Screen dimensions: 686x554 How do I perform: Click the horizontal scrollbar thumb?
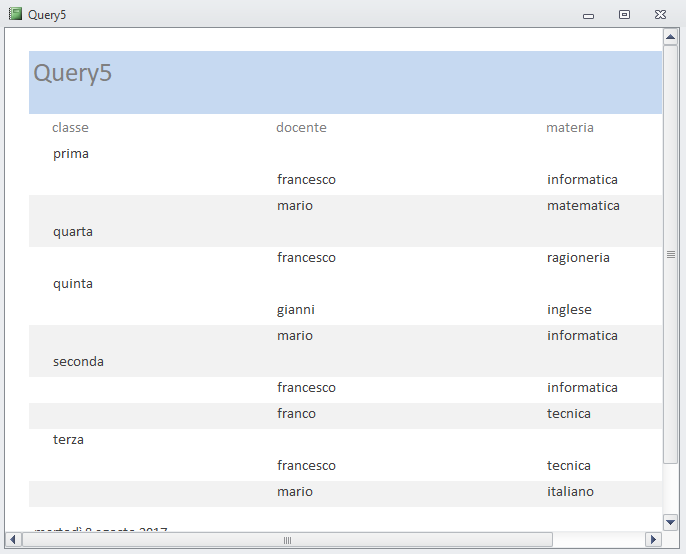click(x=287, y=540)
